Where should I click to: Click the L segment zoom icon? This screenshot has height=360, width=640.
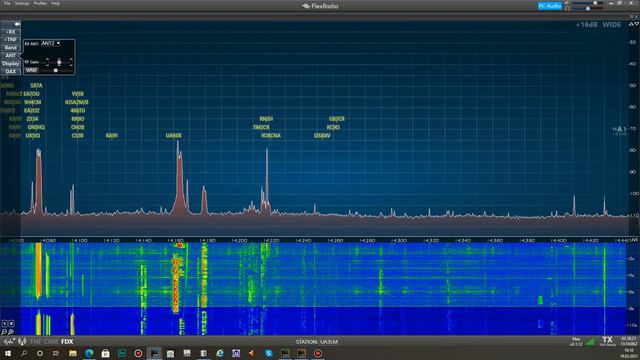[4, 324]
